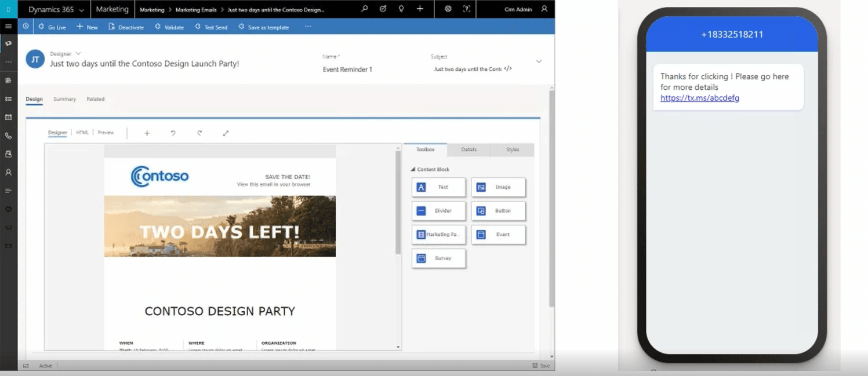Open the Preview view tab

click(x=106, y=133)
